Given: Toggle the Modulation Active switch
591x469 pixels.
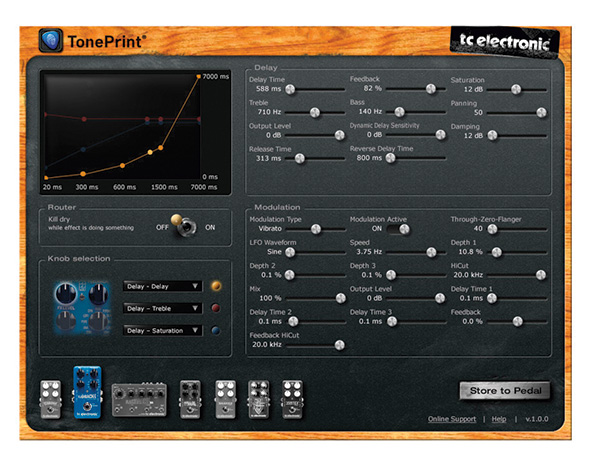Looking at the screenshot, I should 398,229.
